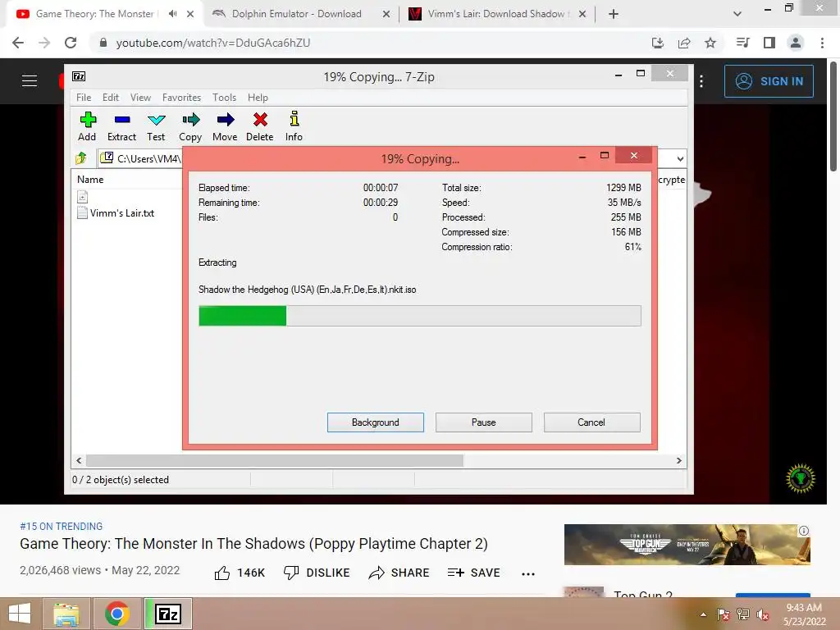The image size is (840, 630).
Task: Click SHARE under the video
Action: (x=399, y=573)
